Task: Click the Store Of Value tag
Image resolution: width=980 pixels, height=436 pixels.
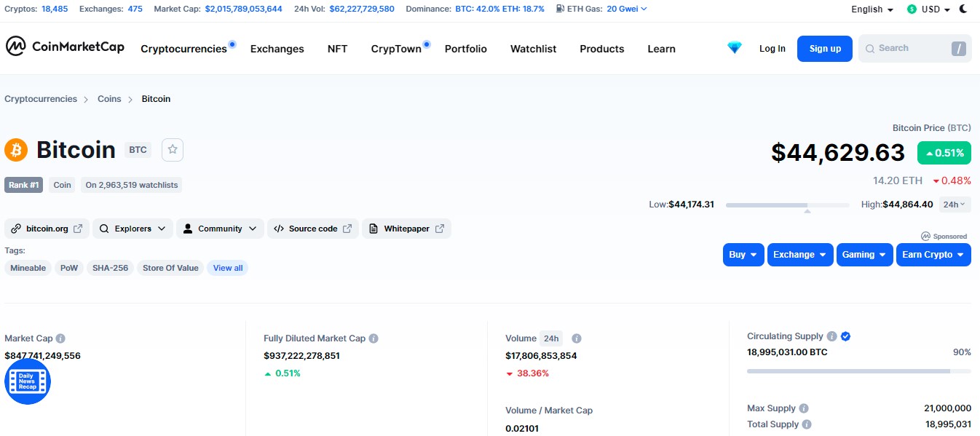Action: point(170,268)
